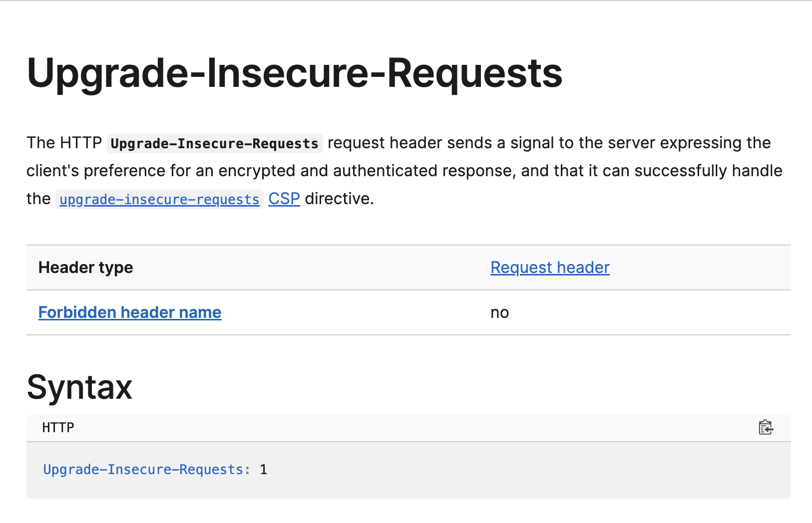Click the inline Upgrade-Insecure-Requests code text

pos(215,144)
